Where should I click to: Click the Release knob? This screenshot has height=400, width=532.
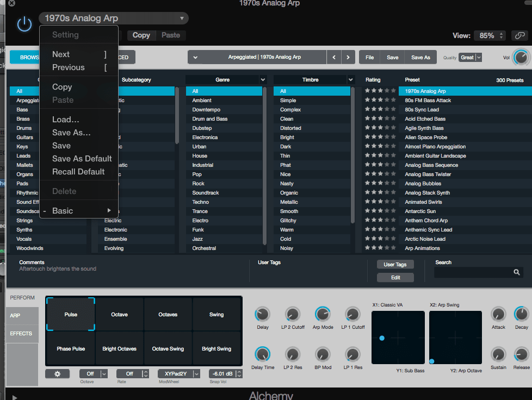522,354
